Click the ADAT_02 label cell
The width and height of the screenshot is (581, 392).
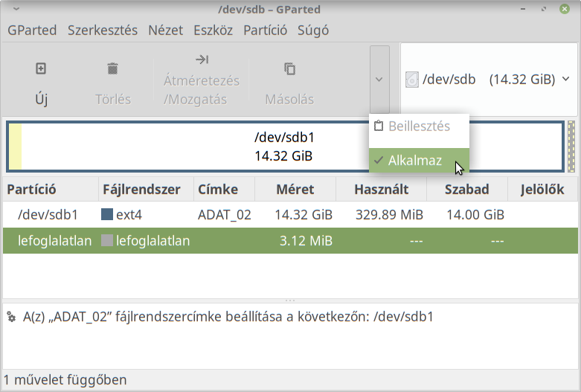224,214
